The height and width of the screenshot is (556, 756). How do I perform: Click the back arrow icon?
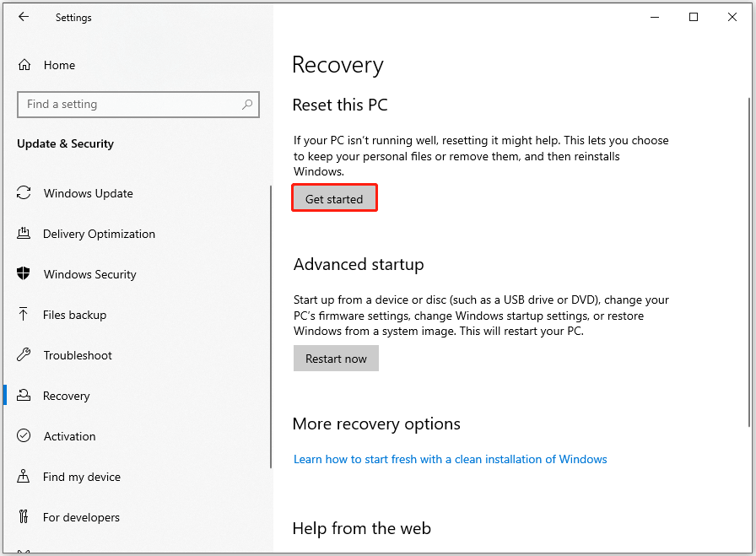(x=23, y=17)
